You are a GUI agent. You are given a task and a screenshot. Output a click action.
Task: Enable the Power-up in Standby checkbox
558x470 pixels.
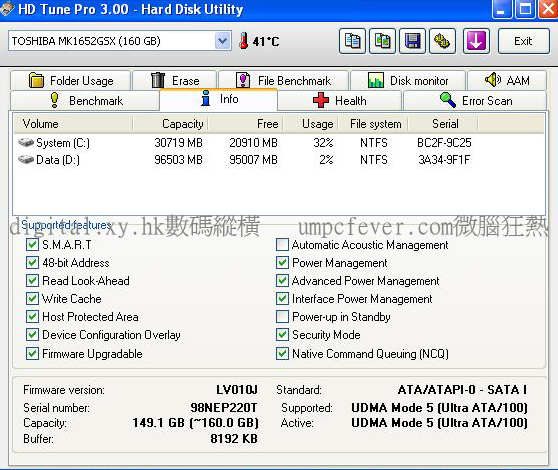pyautogui.click(x=283, y=317)
